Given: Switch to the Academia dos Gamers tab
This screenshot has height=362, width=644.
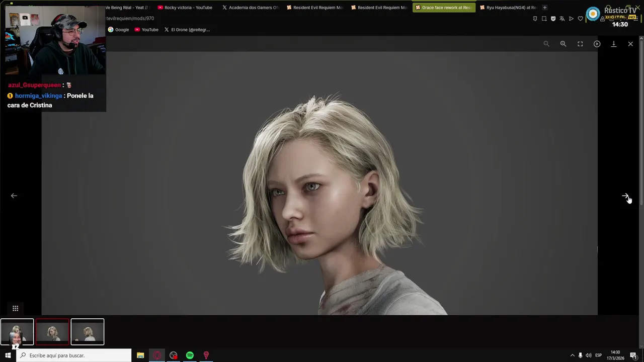Looking at the screenshot, I should (x=250, y=8).
